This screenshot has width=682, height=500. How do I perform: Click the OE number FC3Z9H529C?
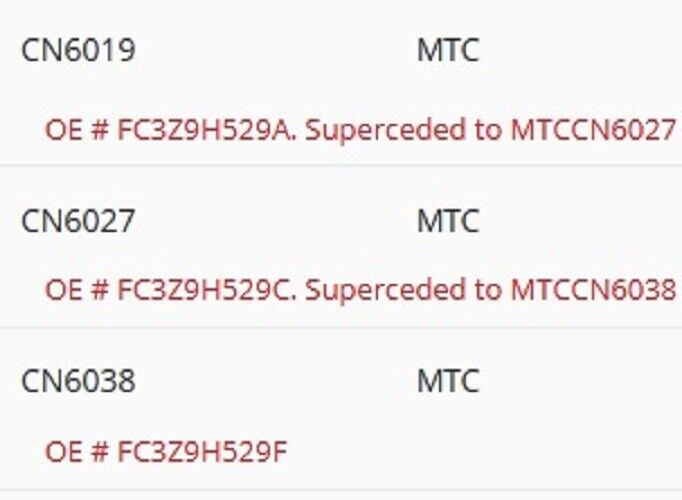pos(207,290)
